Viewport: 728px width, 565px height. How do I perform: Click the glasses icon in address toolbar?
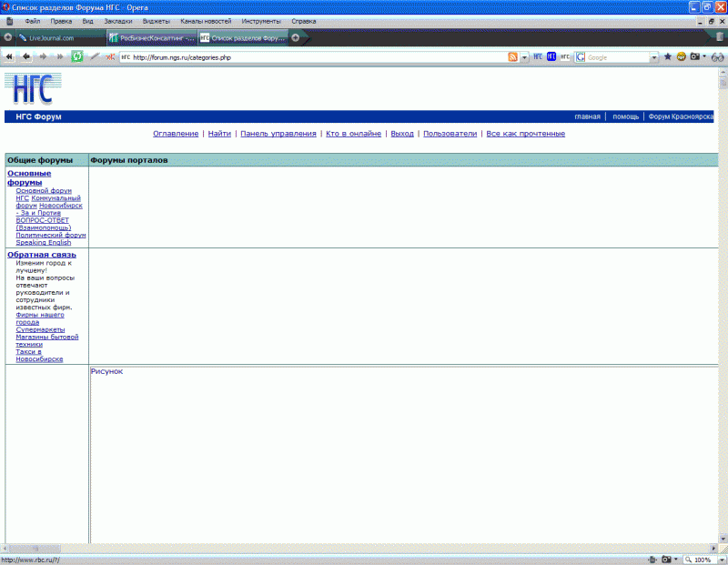(x=717, y=56)
